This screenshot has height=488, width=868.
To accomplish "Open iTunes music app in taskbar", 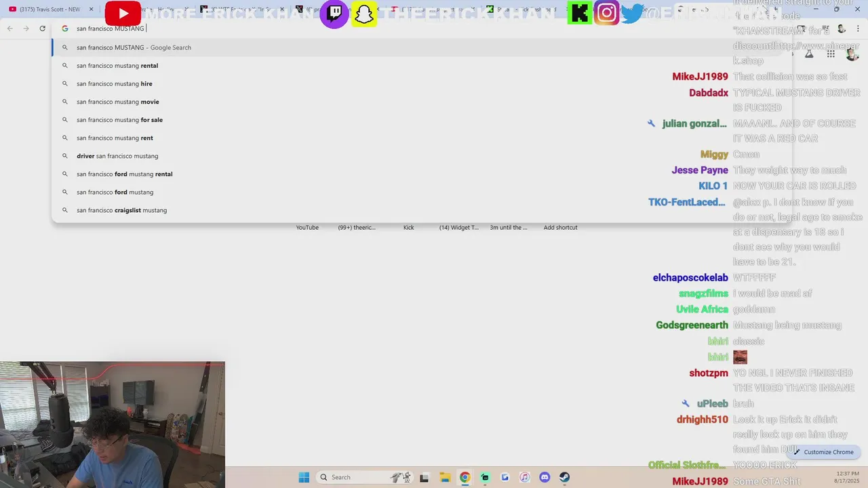I will [x=524, y=477].
